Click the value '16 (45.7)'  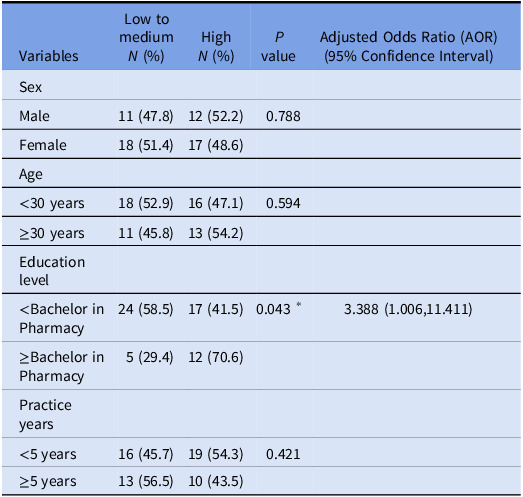[146, 454]
